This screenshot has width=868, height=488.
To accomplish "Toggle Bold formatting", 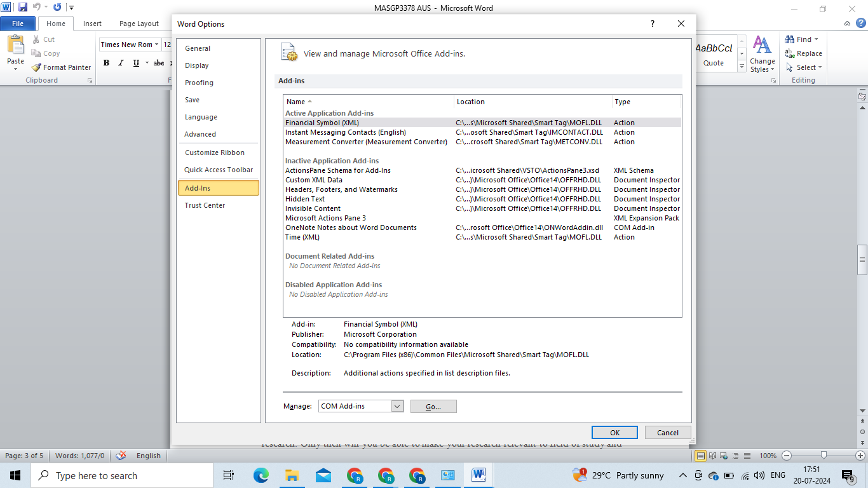I will click(106, 63).
